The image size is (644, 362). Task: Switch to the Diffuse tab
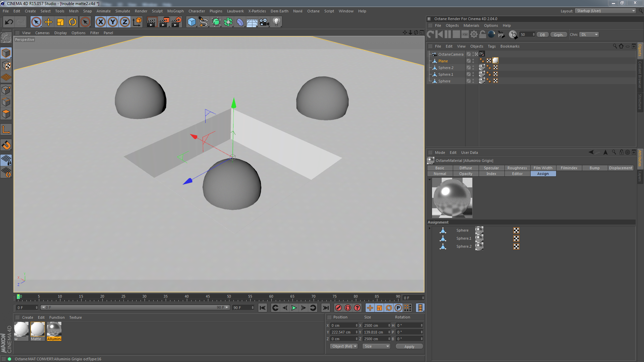pyautogui.click(x=466, y=168)
